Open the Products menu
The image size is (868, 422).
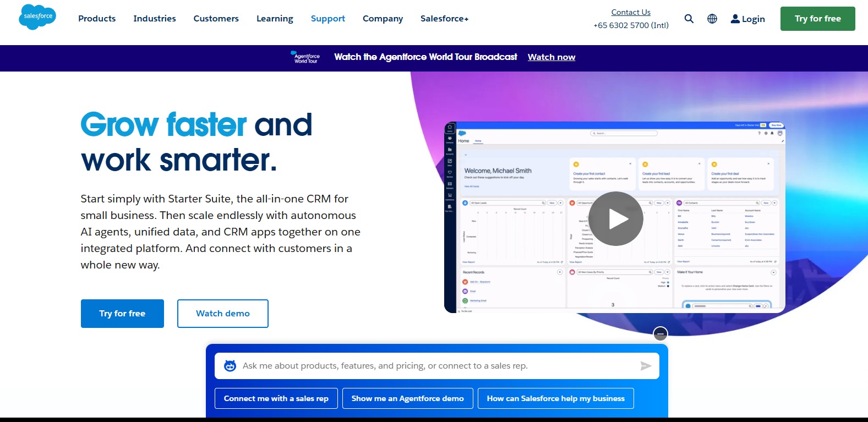tap(97, 19)
